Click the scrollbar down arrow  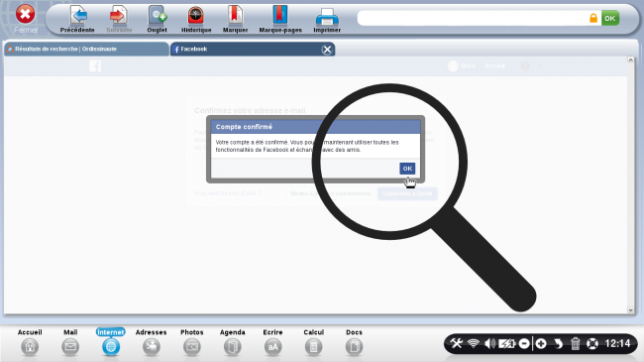630,310
